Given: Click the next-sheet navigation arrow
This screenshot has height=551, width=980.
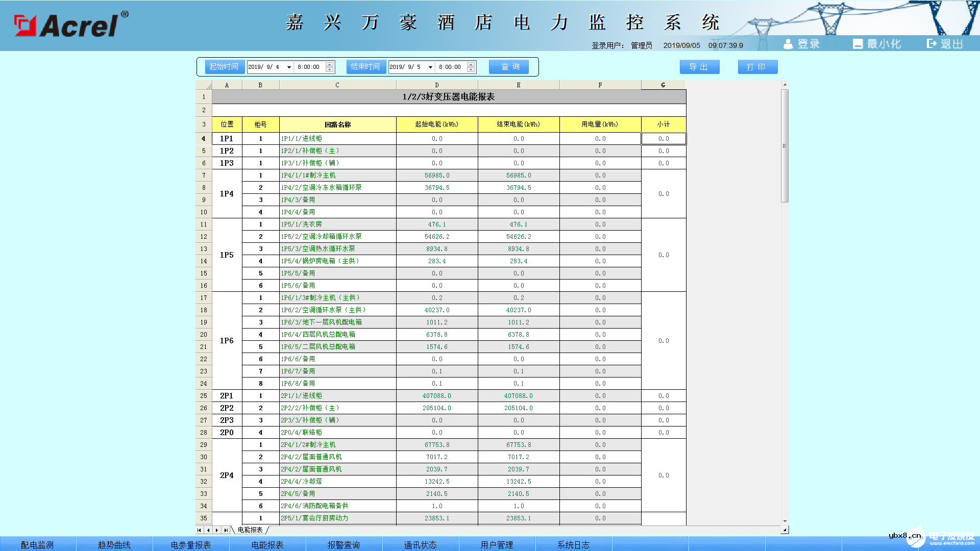Looking at the screenshot, I should 216,530.
